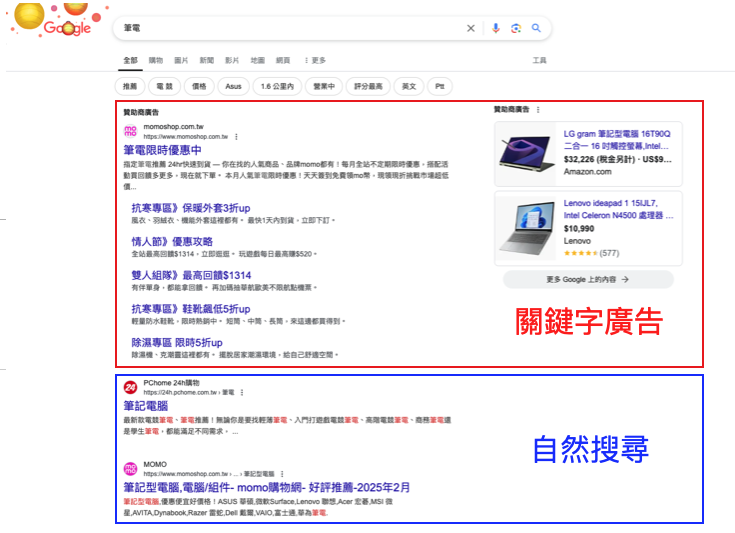735x533 pixels.
Task: Click the PChome 24h favicon
Action: (x=130, y=387)
